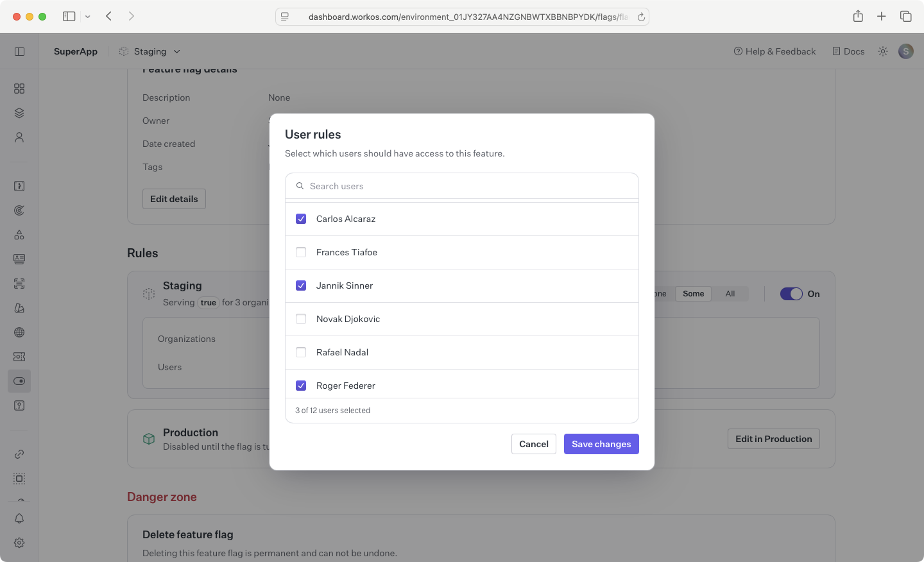Check the Novak Djokovic checkbox
This screenshot has height=562, width=924.
click(301, 319)
